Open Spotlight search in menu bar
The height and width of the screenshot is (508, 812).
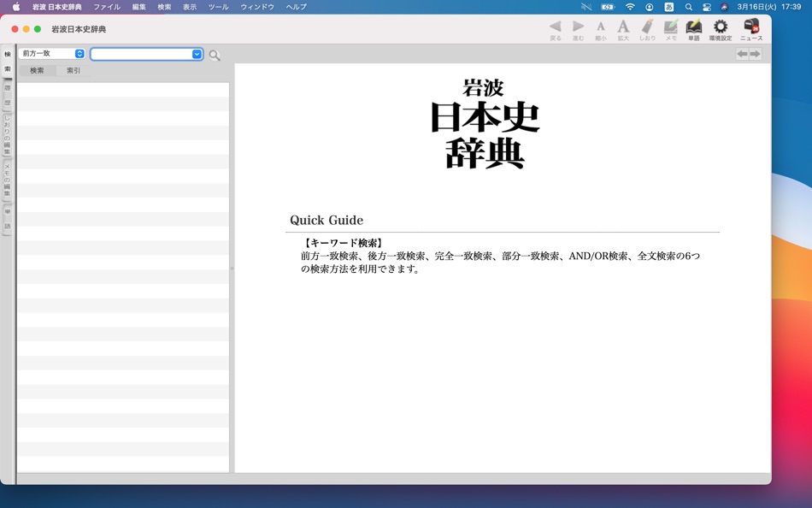[x=688, y=7]
